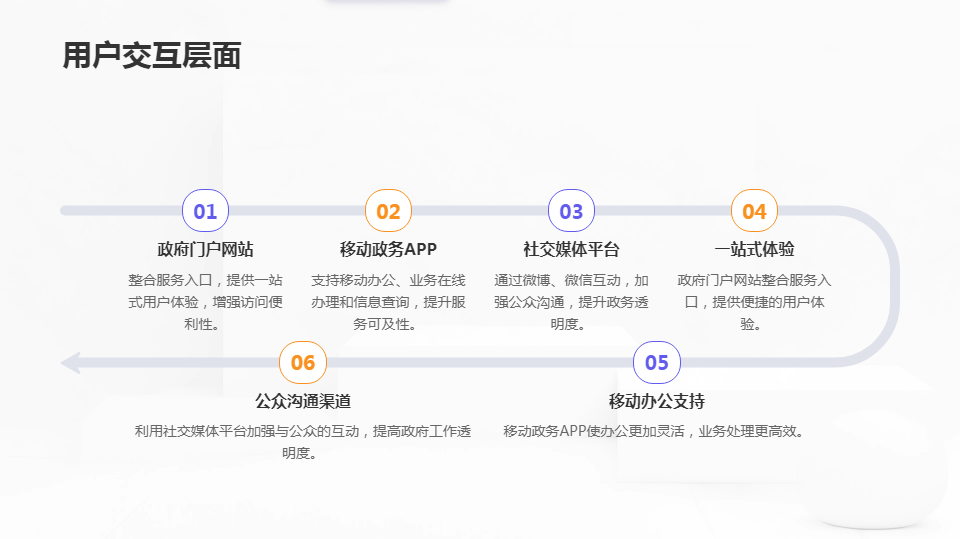Click the 03 step circle
Screen dimensions: 960x539
[571, 211]
